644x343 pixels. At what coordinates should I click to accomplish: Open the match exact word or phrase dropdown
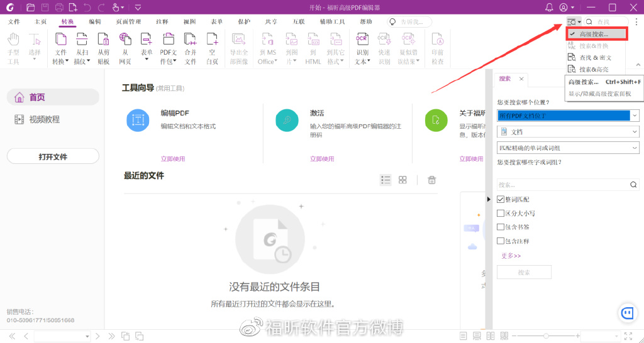pos(568,147)
